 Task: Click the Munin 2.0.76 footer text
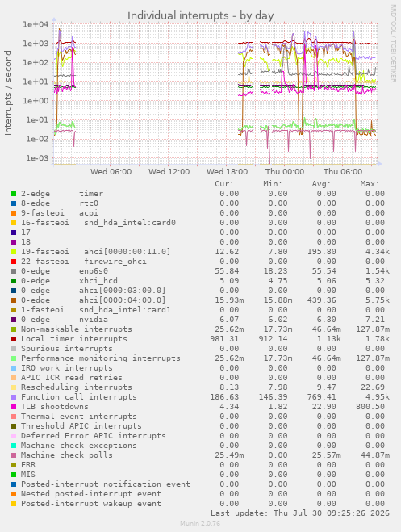(200, 523)
